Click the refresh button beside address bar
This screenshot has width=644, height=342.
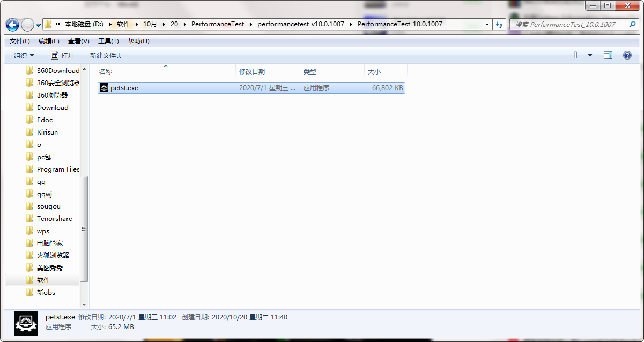click(500, 24)
